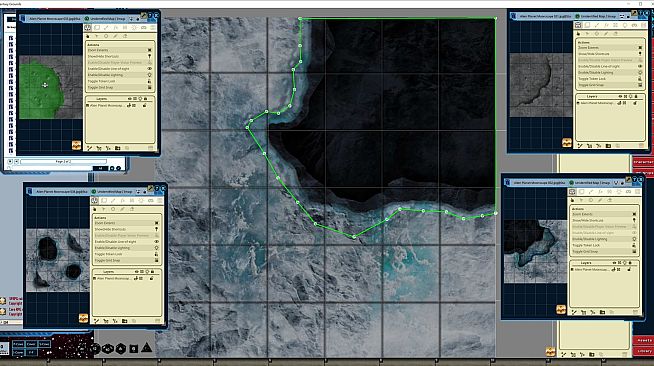Open title bar drop arrow of bottom-left window
The height and width of the screenshot is (366, 654).
138,192
